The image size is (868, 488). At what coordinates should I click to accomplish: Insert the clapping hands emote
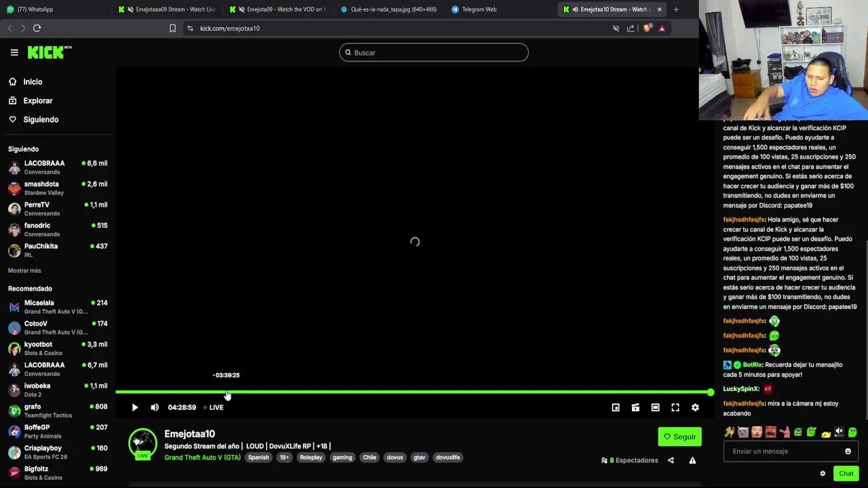click(x=730, y=432)
